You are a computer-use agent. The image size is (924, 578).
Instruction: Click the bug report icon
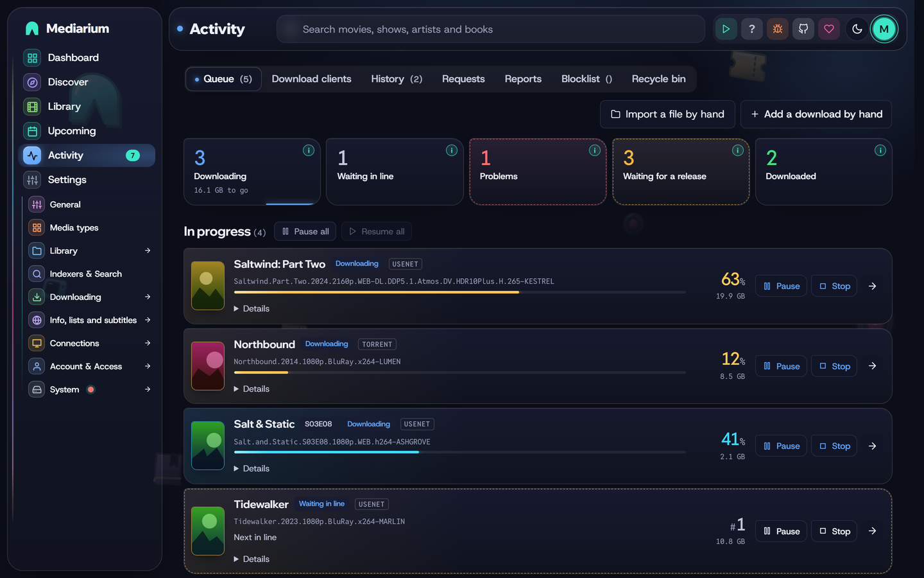(777, 29)
